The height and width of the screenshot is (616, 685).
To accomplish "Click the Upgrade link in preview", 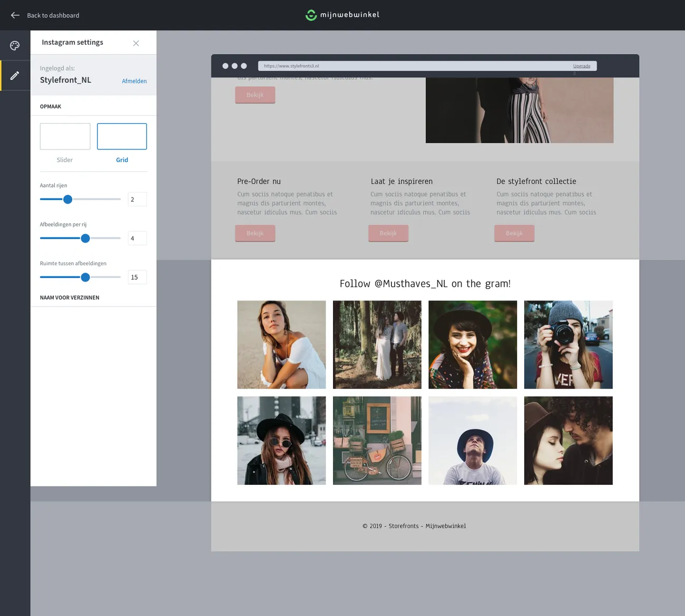I will (582, 66).
